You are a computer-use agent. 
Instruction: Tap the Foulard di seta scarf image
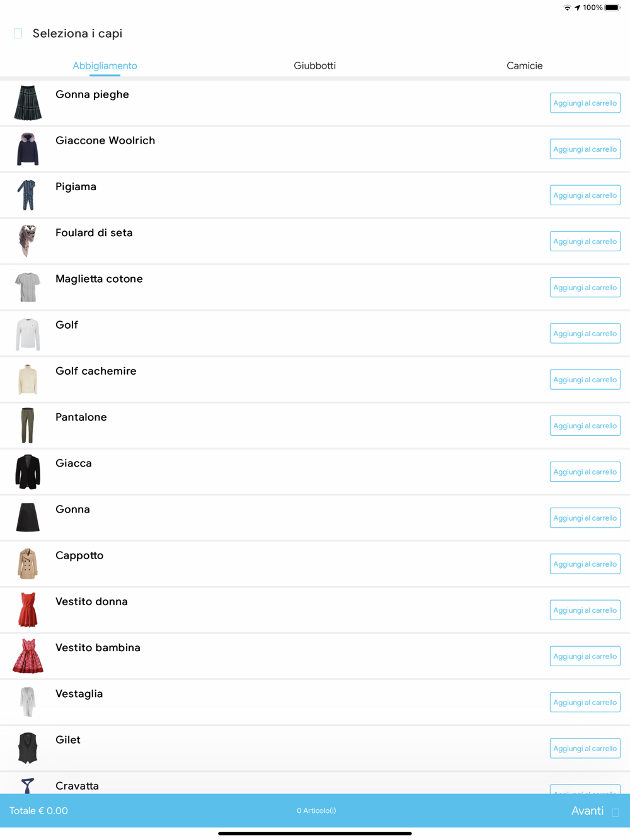tap(28, 241)
